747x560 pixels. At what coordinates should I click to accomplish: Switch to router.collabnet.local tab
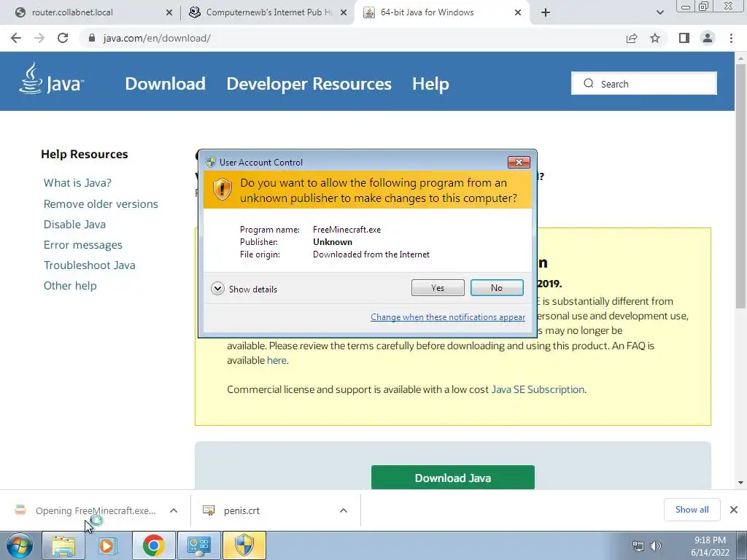pyautogui.click(x=90, y=12)
